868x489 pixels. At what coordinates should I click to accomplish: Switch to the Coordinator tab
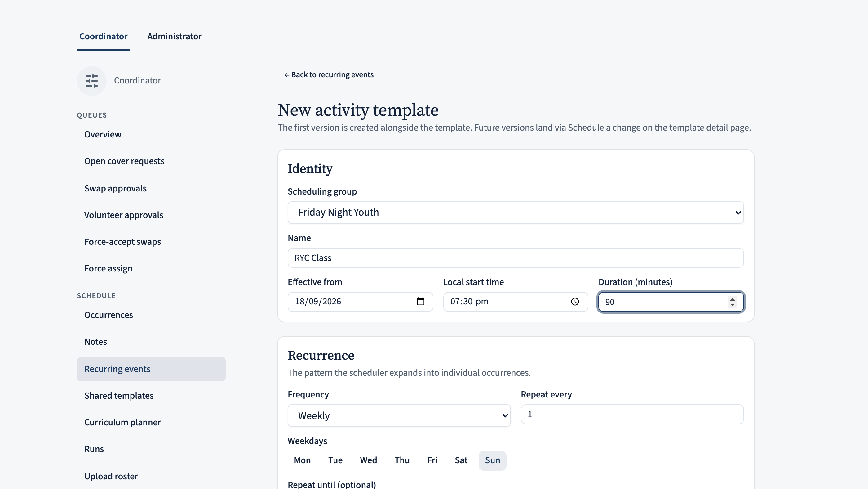point(103,36)
